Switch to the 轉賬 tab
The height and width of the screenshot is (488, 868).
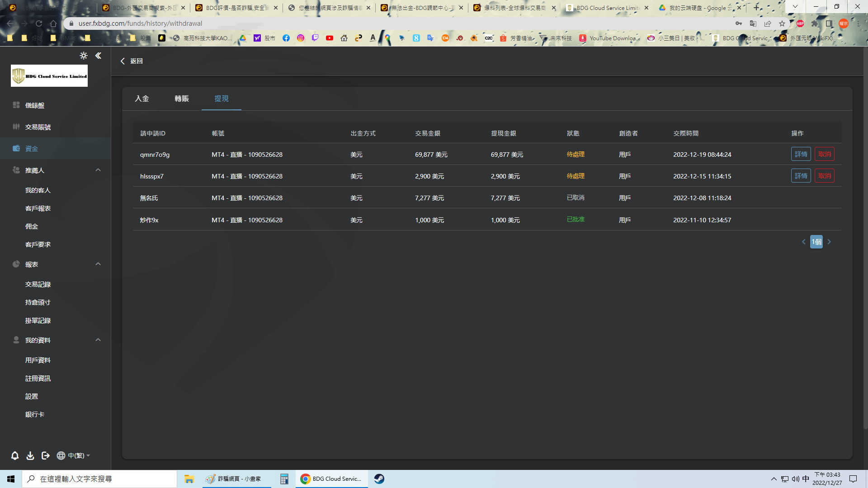(182, 99)
